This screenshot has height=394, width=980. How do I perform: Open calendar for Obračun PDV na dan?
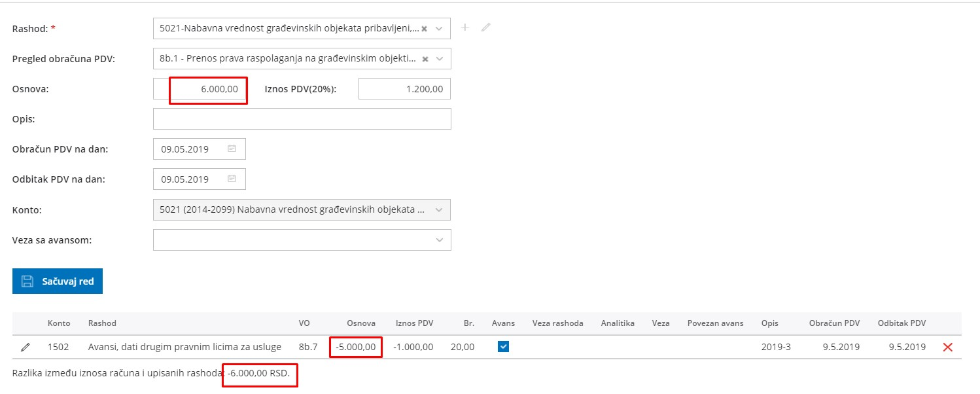coord(232,149)
